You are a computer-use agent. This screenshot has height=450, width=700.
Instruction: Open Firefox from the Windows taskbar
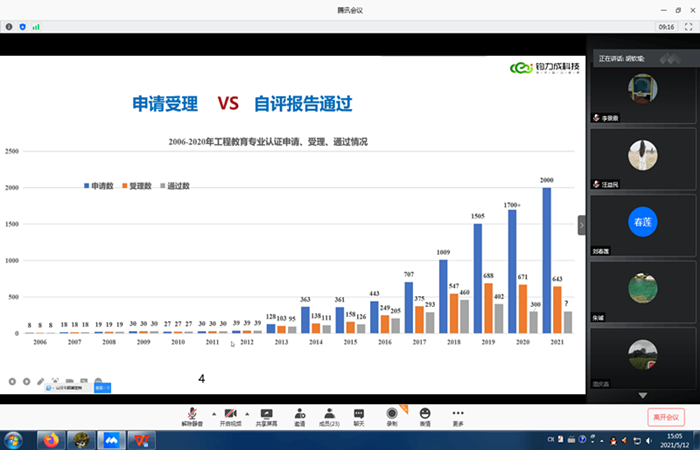click(49, 440)
